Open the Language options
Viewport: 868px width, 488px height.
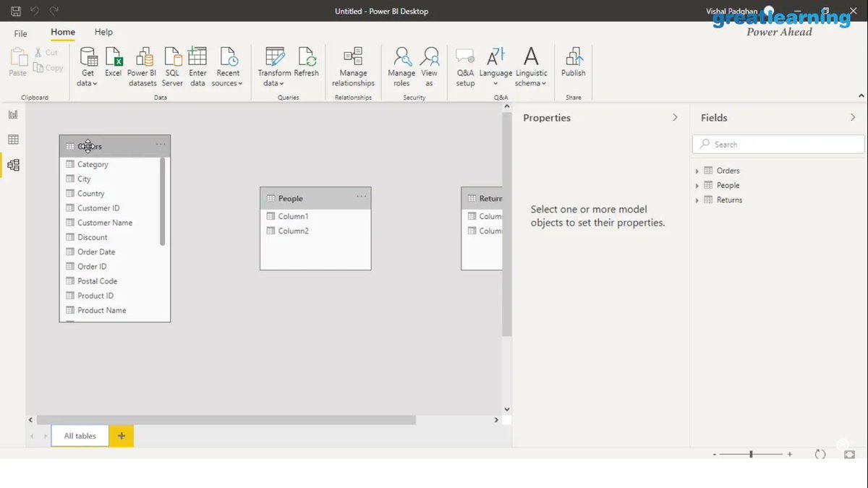pos(495,67)
